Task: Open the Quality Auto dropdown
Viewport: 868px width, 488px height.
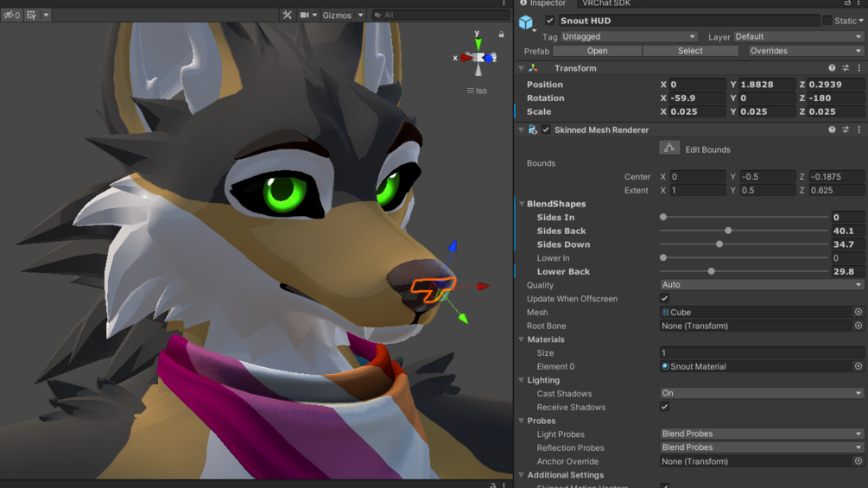Action: coord(762,285)
